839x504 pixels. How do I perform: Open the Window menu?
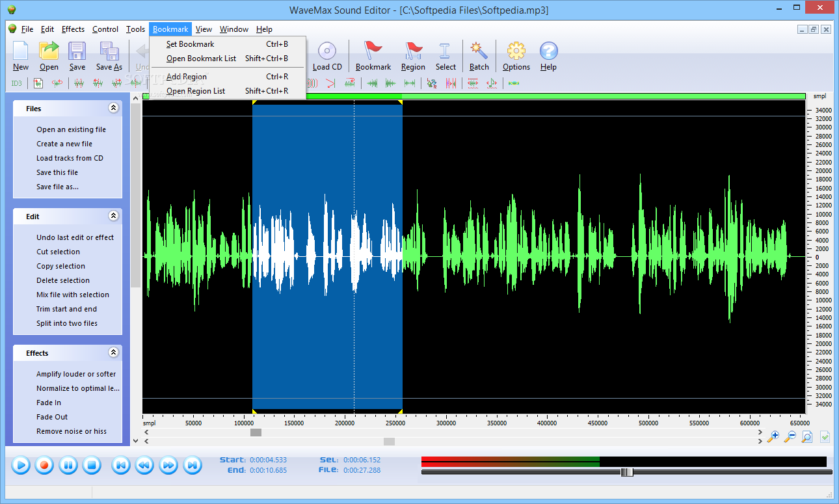coord(234,29)
